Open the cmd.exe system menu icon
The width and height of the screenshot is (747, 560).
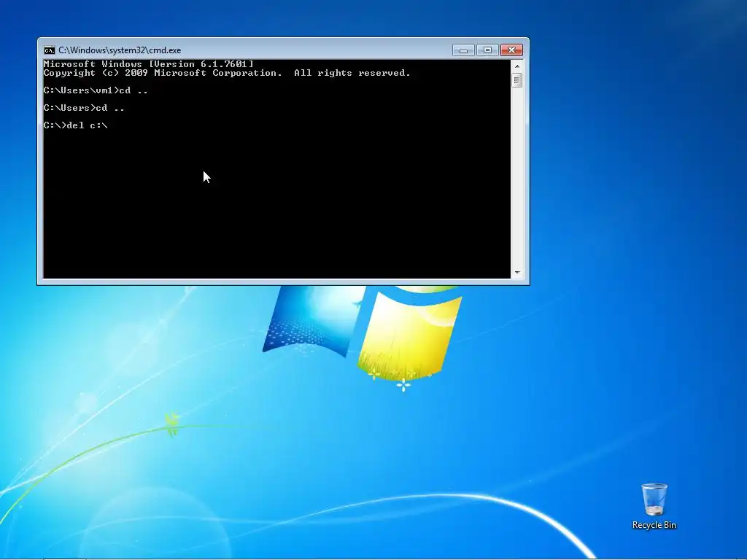pos(49,50)
